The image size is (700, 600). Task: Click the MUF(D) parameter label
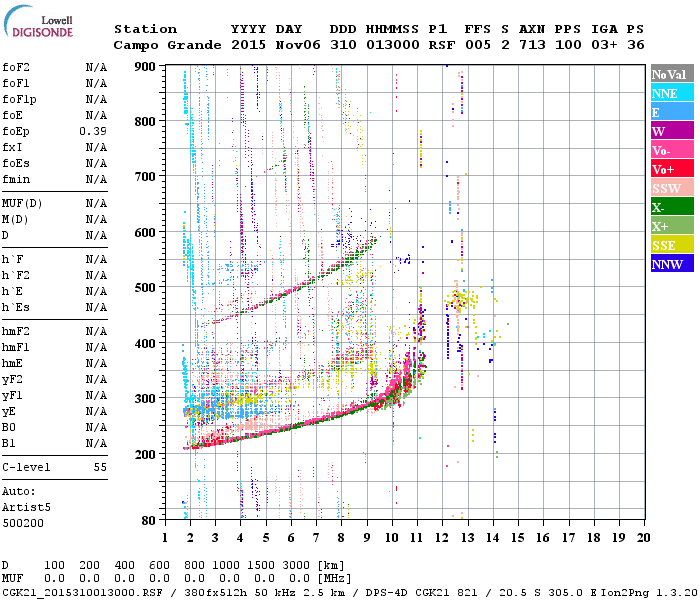[22, 204]
